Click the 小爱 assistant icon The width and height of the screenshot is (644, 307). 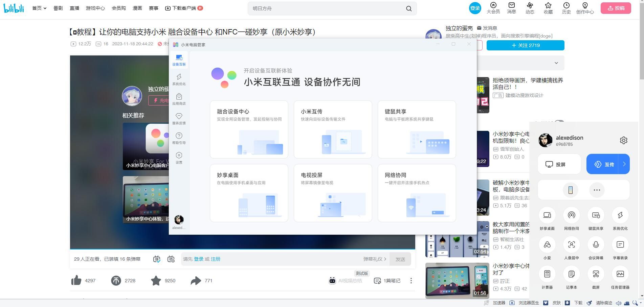(547, 245)
